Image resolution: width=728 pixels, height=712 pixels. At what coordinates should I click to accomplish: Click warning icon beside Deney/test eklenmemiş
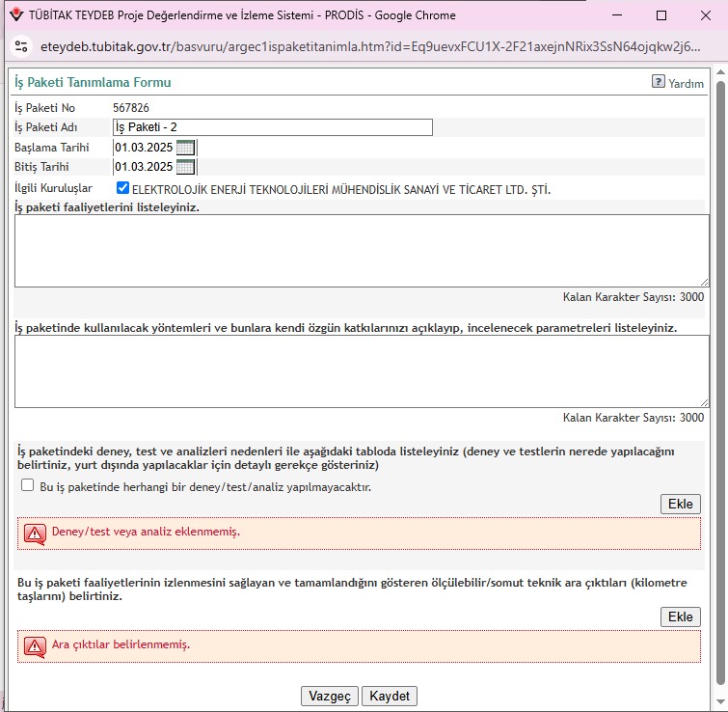[35, 534]
